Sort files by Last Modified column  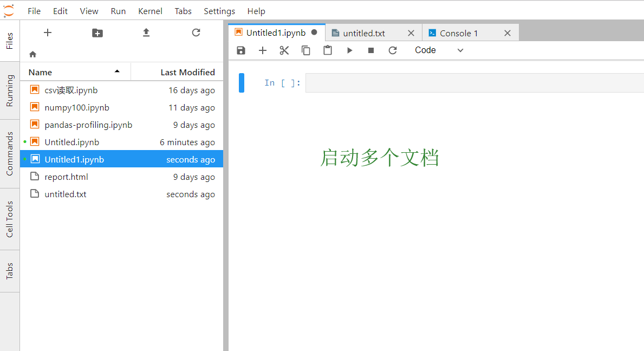coord(178,72)
